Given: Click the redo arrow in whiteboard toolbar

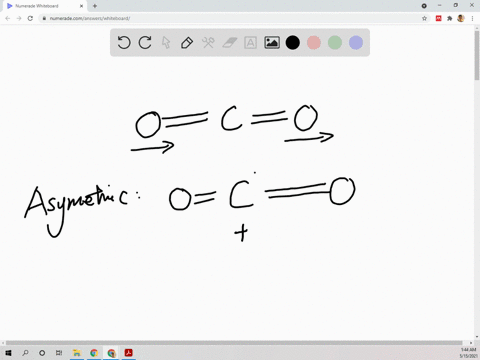Looking at the screenshot, I should click(145, 43).
